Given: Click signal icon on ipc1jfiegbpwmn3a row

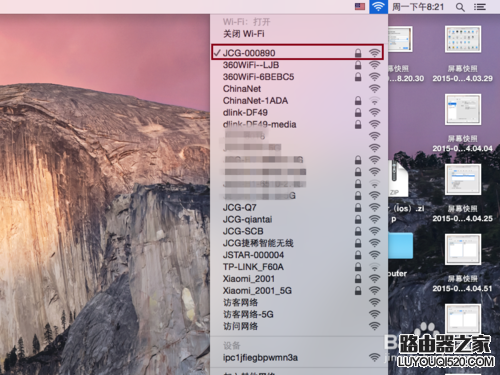Looking at the screenshot, I should click(x=375, y=357).
